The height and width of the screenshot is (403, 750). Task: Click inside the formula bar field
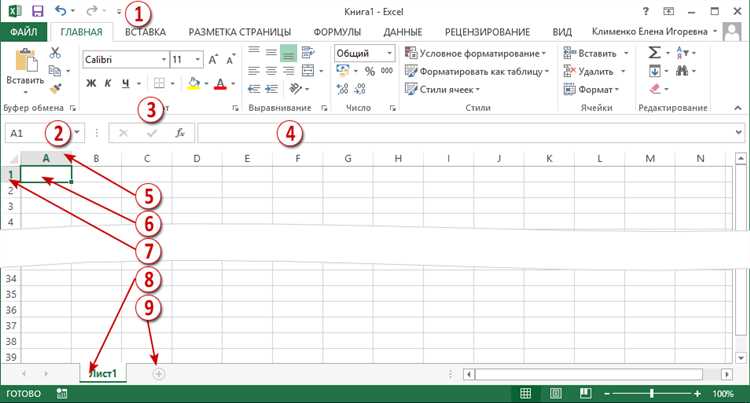tap(466, 133)
